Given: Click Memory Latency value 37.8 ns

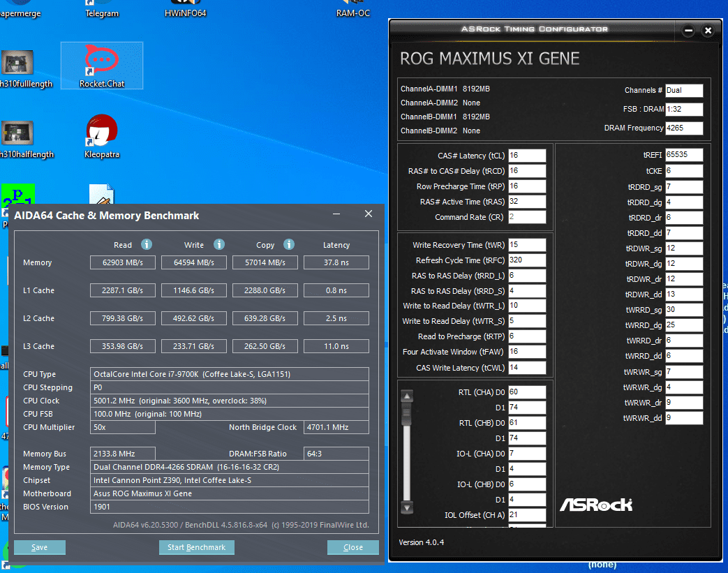Looking at the screenshot, I should (336, 262).
